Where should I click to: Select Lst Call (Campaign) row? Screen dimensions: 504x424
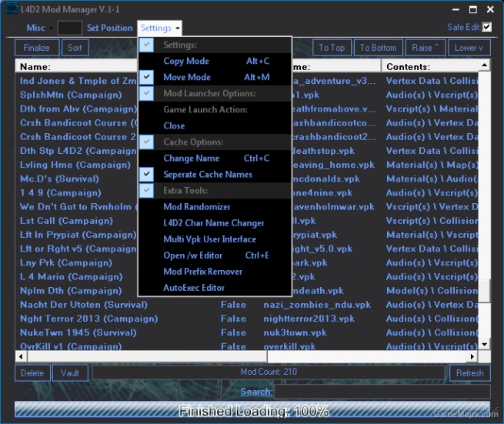[66, 221]
